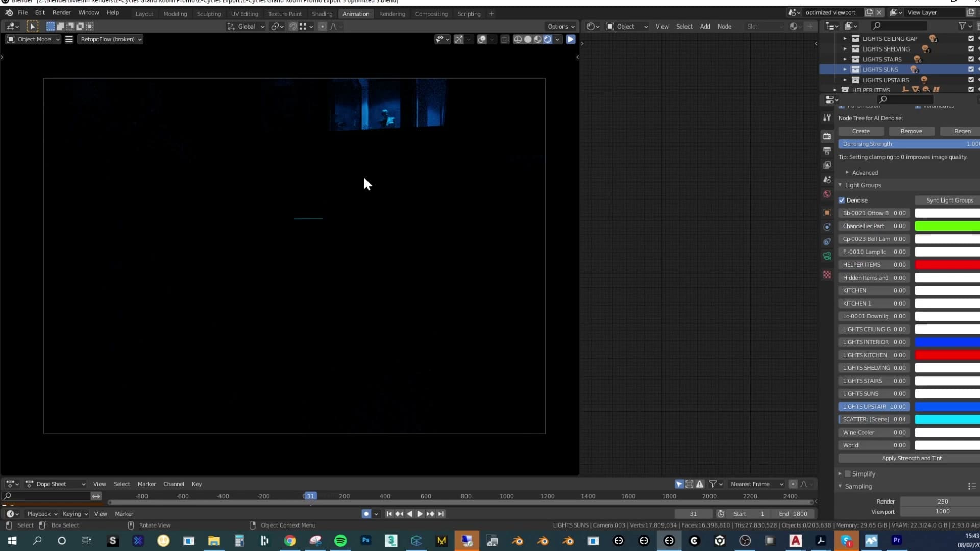Image resolution: width=980 pixels, height=551 pixels.
Task: Toggle LIGHTS UPSTAIRS collection checkbox
Action: [971, 80]
